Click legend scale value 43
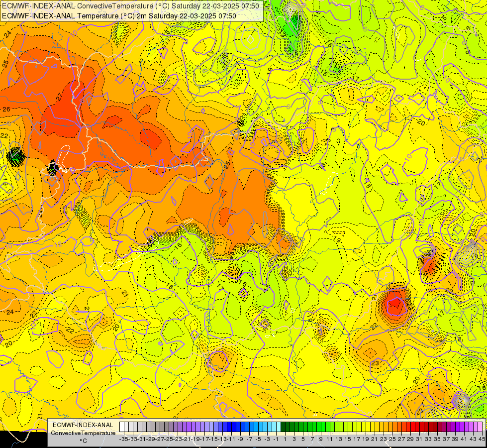This screenshot has width=487, height=448. [x=473, y=439]
